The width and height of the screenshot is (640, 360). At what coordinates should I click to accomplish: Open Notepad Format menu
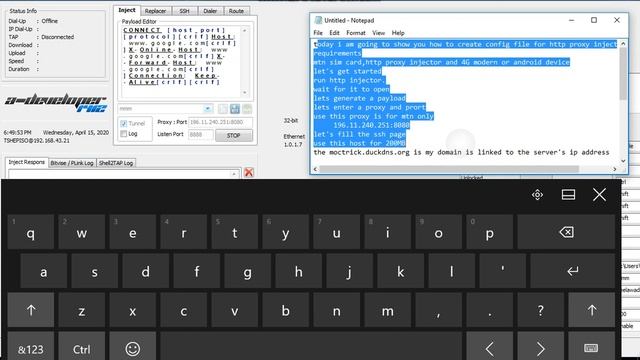356,33
